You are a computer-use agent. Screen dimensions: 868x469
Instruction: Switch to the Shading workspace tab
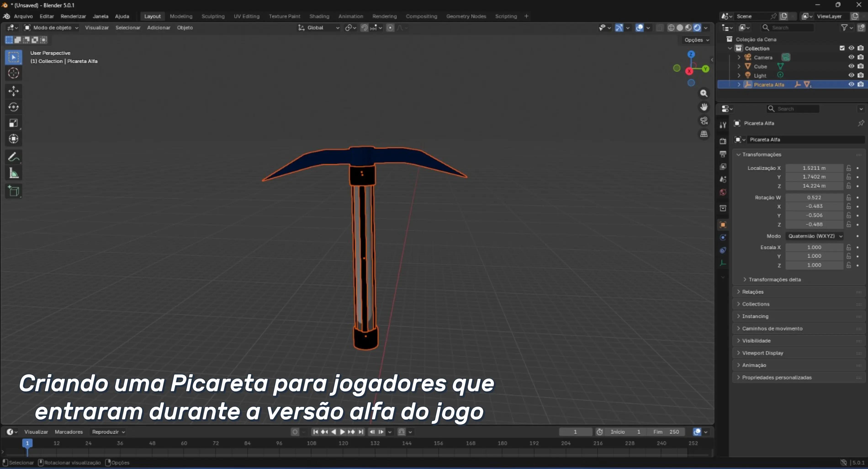[319, 16]
